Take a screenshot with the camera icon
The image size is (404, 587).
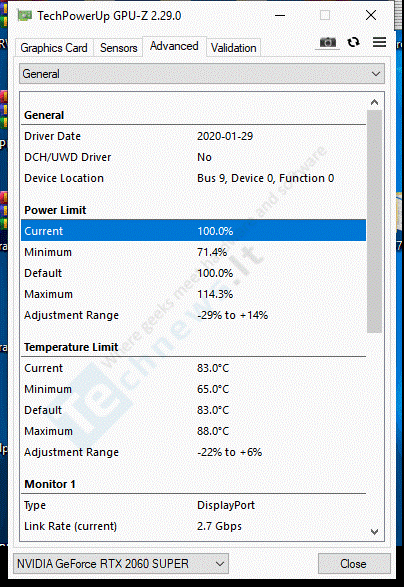(x=328, y=43)
